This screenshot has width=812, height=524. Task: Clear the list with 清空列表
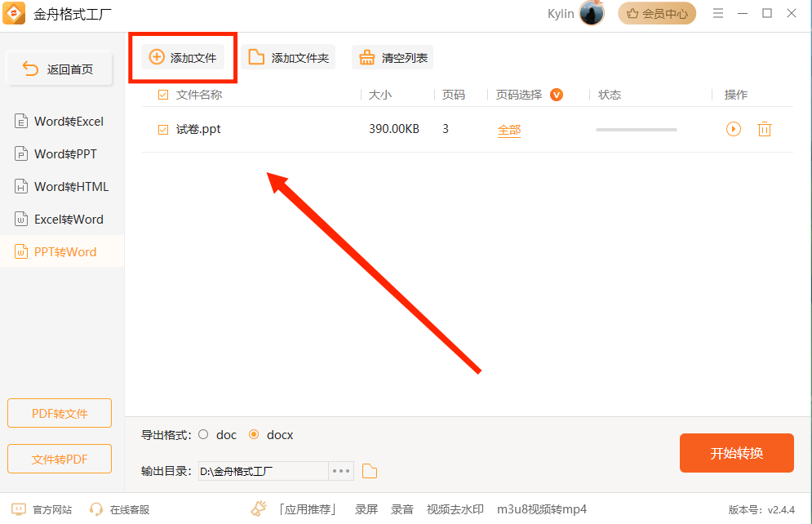point(393,57)
